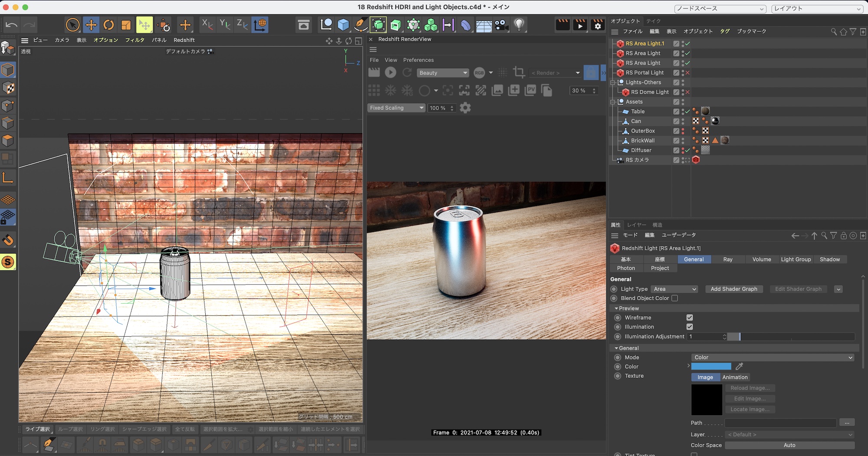Enable the RS Portal Light red X toggle
868x456 pixels.
pos(688,73)
